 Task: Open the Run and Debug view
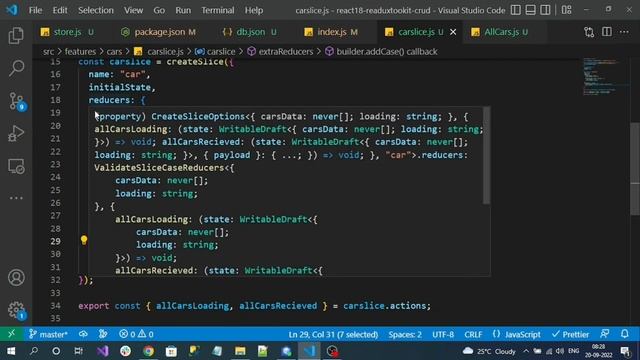coord(16,133)
